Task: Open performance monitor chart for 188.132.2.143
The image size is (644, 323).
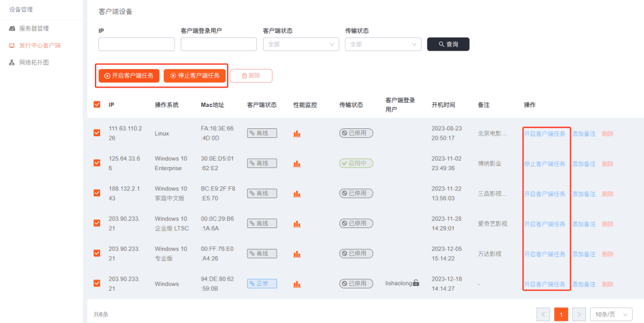Action: [297, 194]
